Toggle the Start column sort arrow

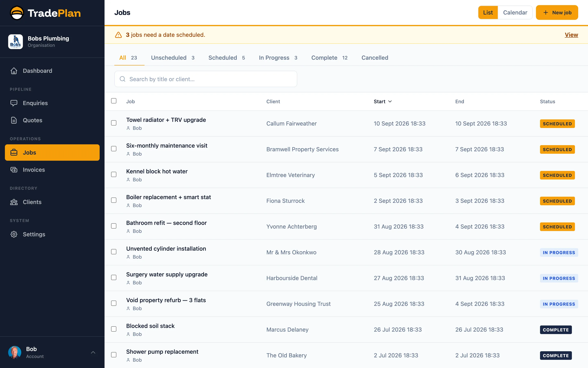click(x=390, y=101)
